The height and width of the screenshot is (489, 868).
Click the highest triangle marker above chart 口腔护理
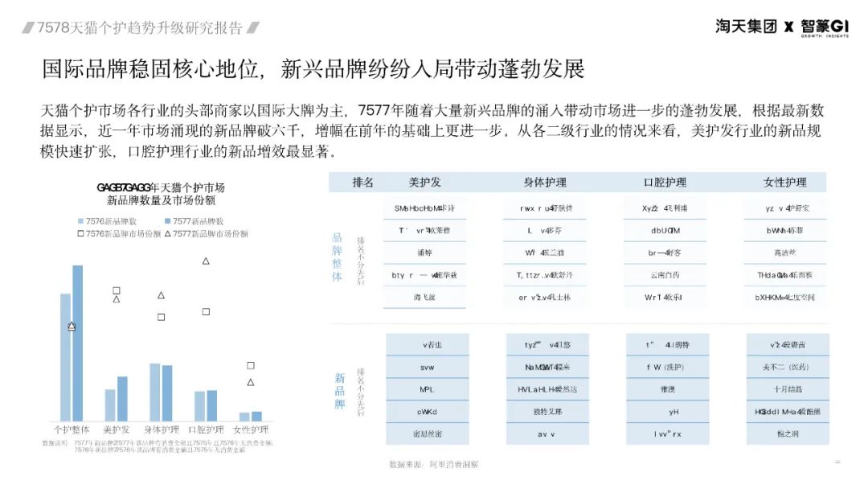pyautogui.click(x=206, y=261)
